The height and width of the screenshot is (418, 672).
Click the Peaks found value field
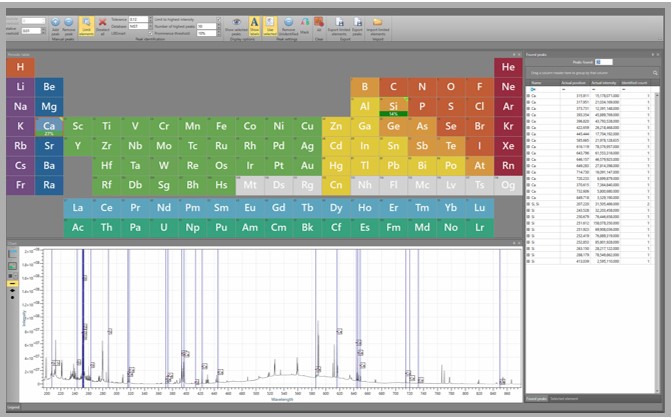[603, 62]
